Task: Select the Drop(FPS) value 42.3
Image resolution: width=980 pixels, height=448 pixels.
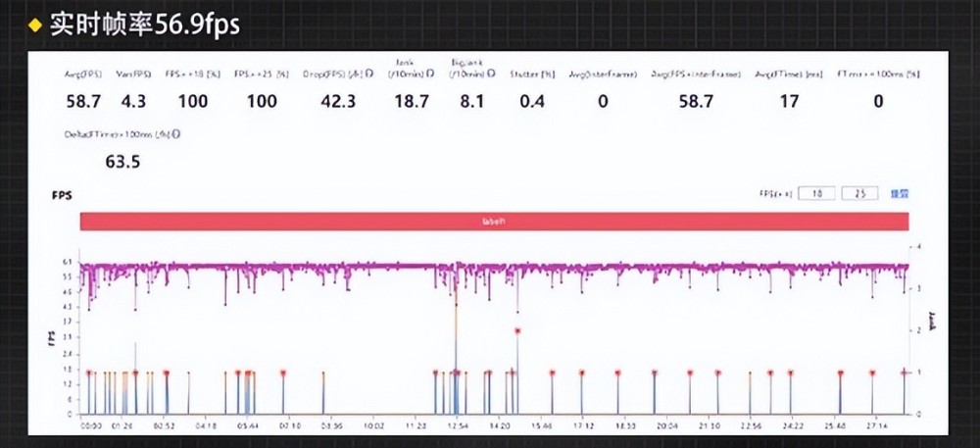Action: tap(338, 101)
